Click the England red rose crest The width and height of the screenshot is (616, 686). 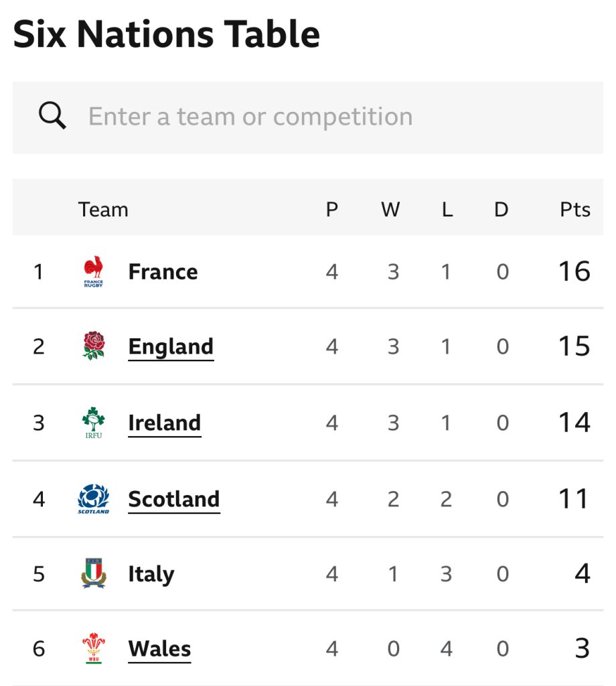point(94,346)
